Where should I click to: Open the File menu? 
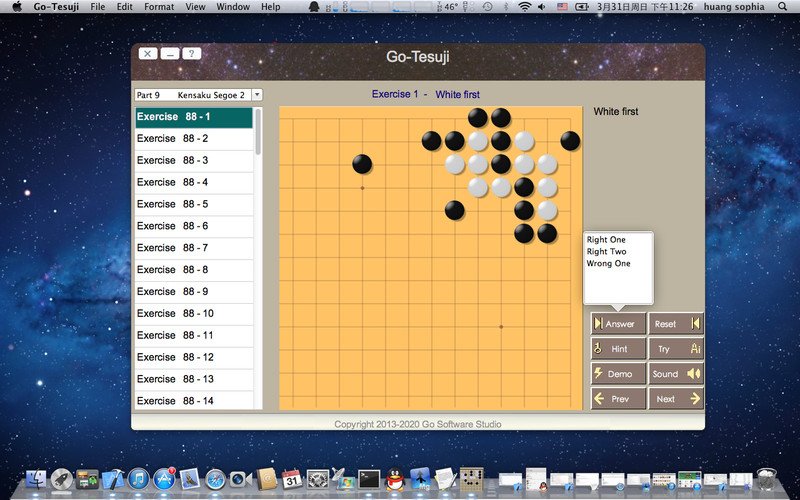point(97,7)
